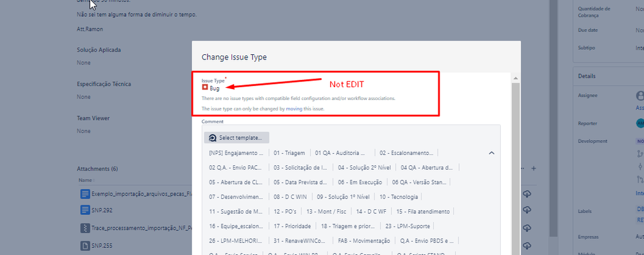Follow the 'moving' link to move this issue
The width and height of the screenshot is (644, 255).
coord(294,108)
